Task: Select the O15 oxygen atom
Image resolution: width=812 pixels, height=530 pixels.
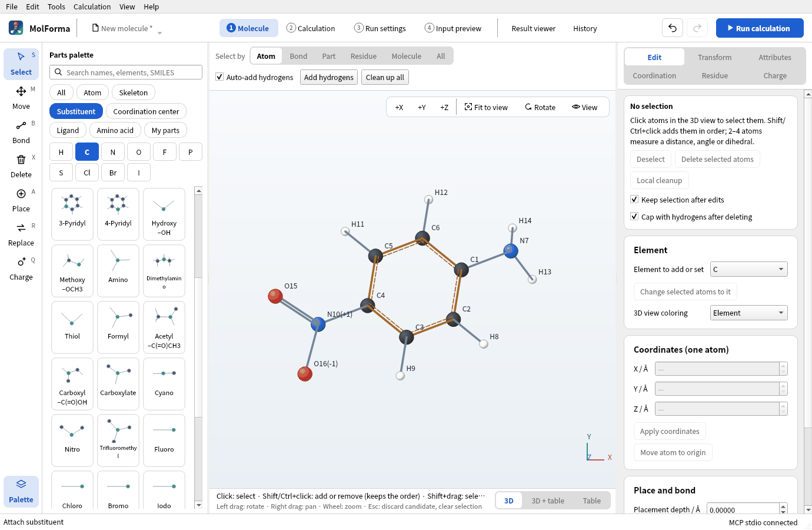Action: [275, 296]
